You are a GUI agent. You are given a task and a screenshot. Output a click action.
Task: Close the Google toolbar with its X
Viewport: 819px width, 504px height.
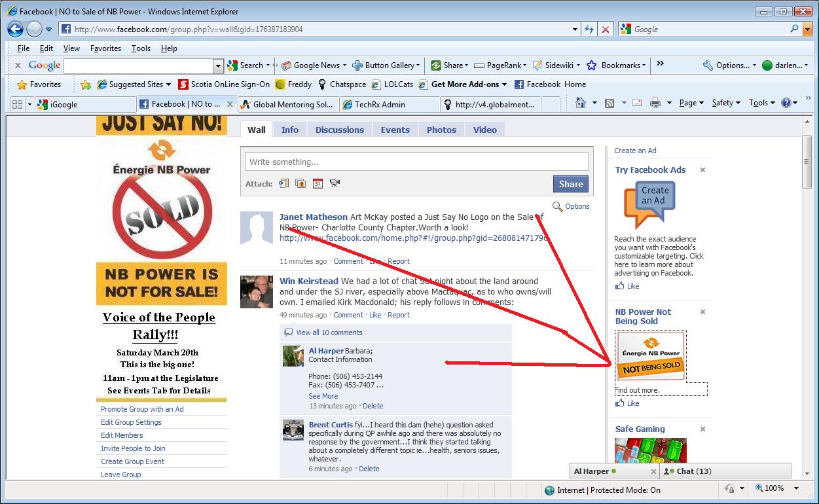click(18, 65)
